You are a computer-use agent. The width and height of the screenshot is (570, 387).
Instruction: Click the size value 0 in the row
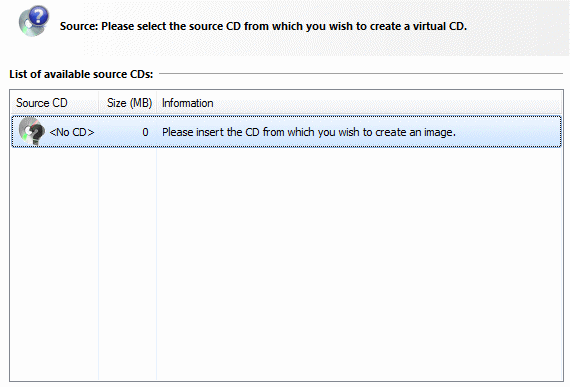coord(145,132)
